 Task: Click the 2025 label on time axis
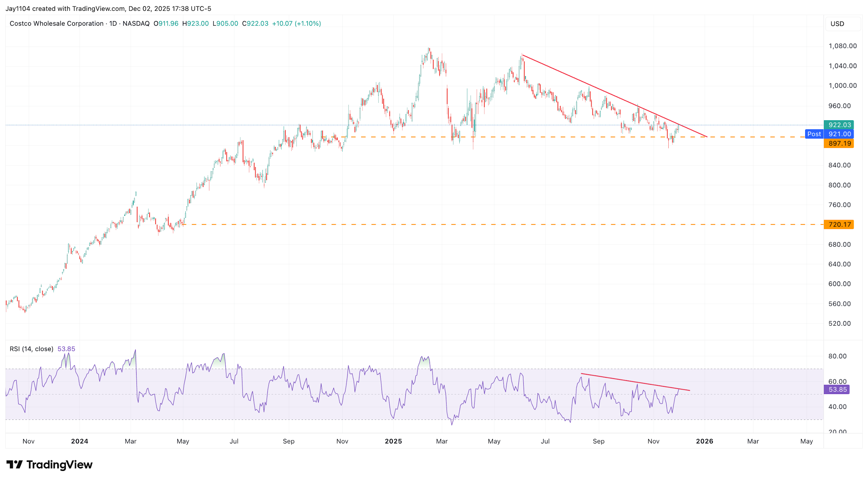393,441
